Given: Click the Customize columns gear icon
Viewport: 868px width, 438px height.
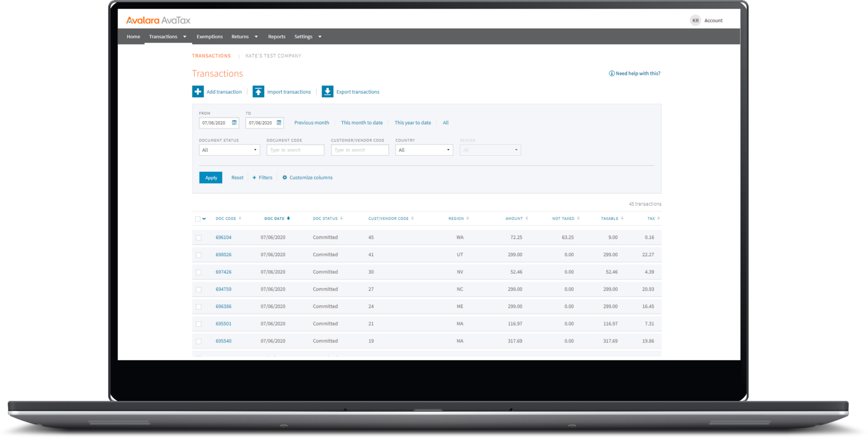Looking at the screenshot, I should (285, 178).
